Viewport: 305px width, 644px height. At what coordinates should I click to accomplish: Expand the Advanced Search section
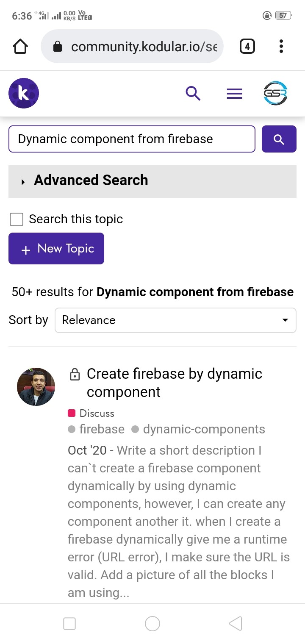coord(91,180)
